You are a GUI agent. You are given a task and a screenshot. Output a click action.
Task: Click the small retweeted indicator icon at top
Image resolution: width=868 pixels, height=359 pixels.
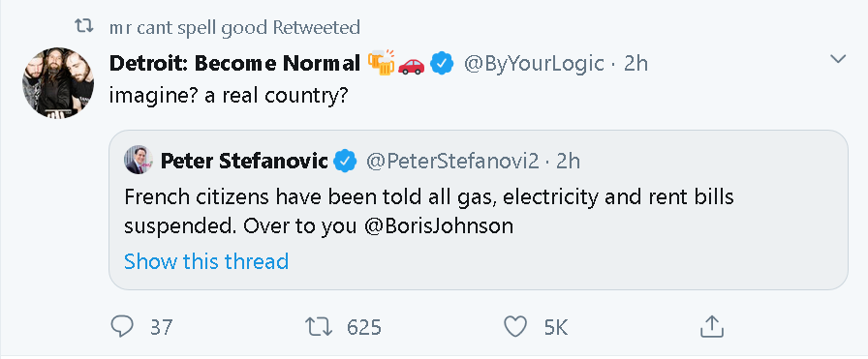click(84, 26)
